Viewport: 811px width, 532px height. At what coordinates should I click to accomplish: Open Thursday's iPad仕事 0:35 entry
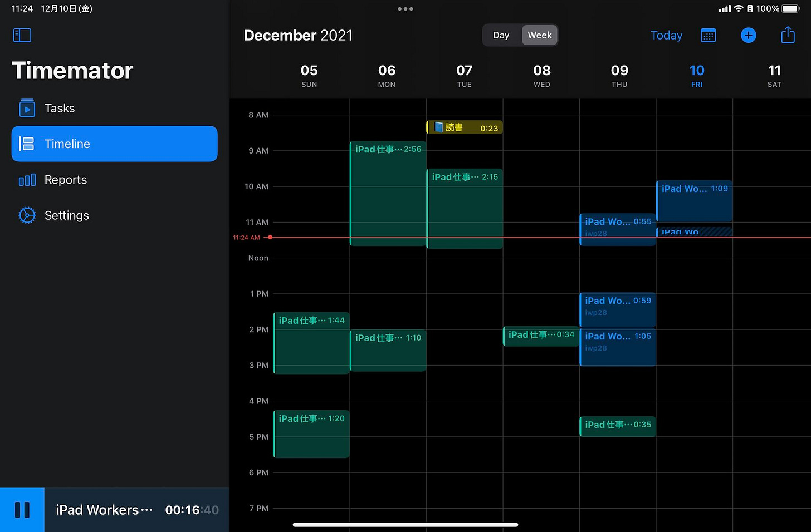(618, 426)
